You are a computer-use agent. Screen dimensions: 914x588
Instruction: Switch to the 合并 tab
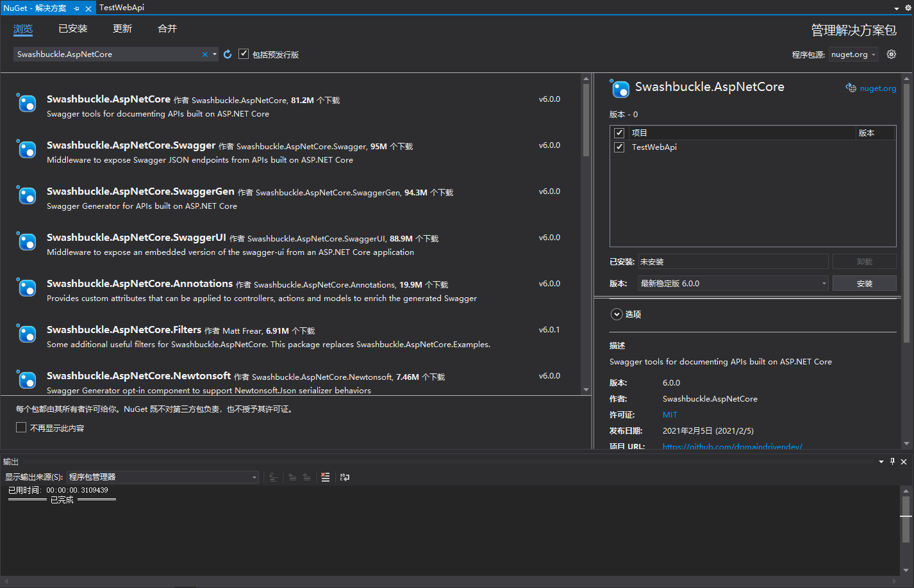point(167,29)
